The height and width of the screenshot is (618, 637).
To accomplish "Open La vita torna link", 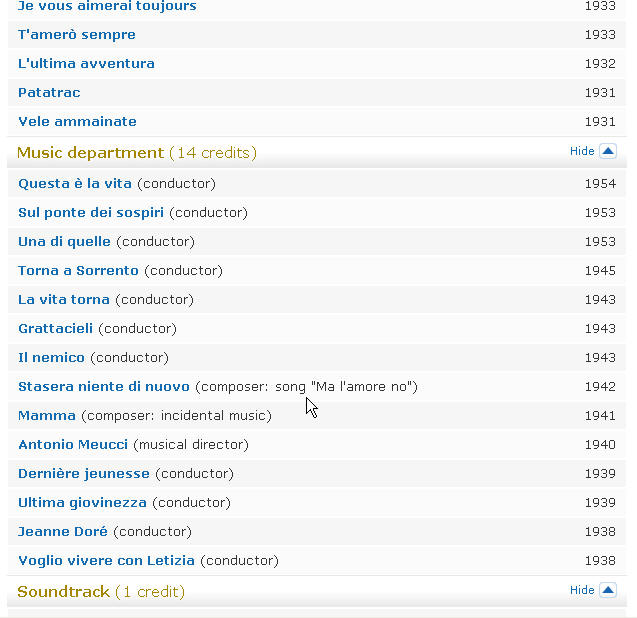I will pos(64,300).
